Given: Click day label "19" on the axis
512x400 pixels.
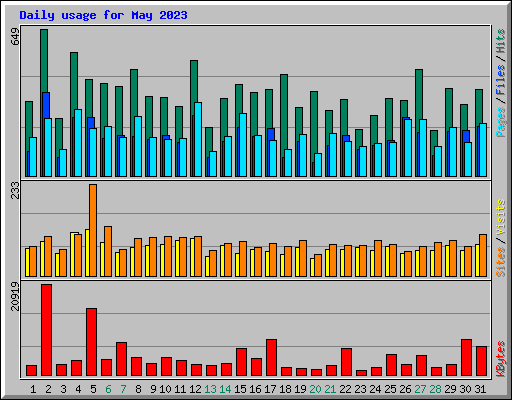Looking at the screenshot, I should coord(300,389).
